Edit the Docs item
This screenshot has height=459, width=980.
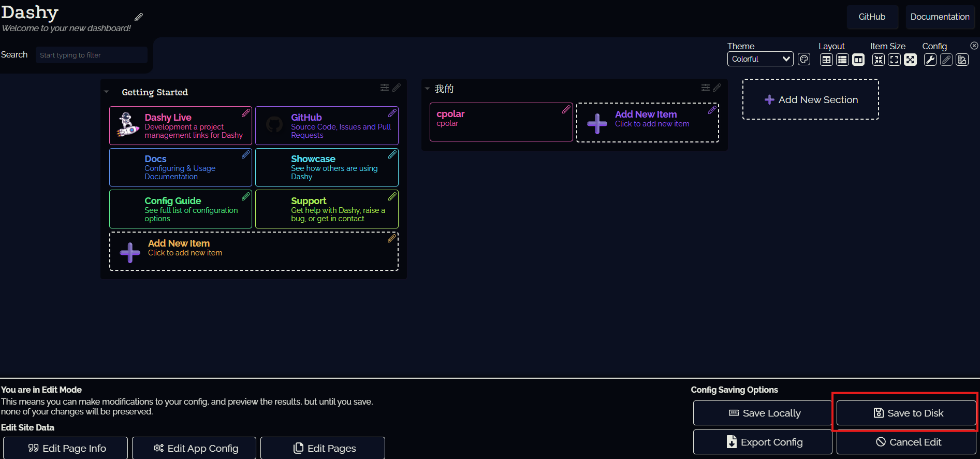(x=246, y=154)
